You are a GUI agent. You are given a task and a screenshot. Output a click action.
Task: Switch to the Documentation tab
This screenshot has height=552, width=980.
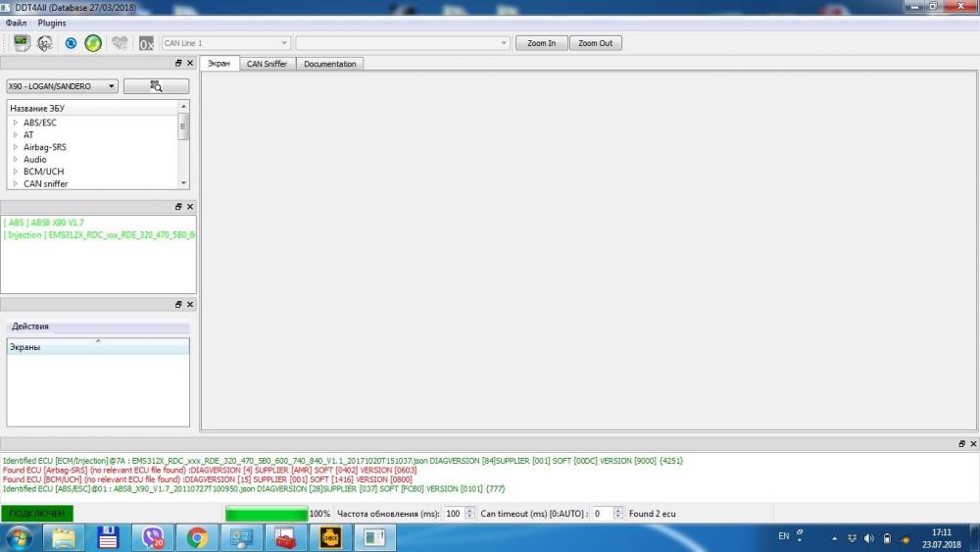(x=330, y=64)
